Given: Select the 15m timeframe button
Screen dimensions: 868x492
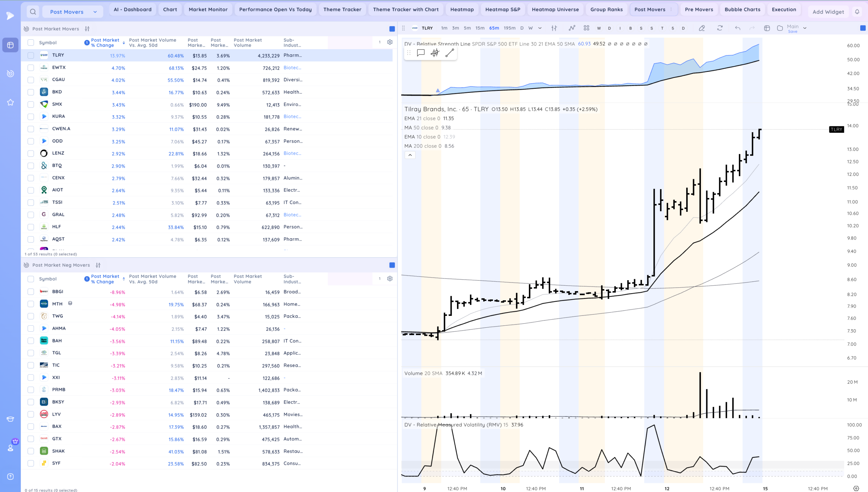Looking at the screenshot, I should pyautogui.click(x=480, y=28).
